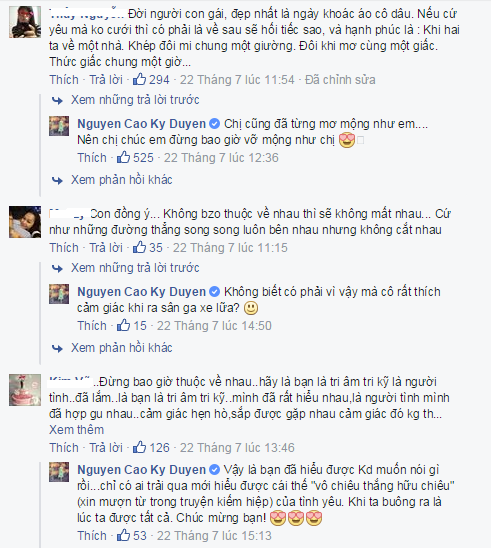The image size is (491, 548).
Task: Open the '22 Tháng 7 lúc 12:36' timestamp link
Action: [221, 158]
